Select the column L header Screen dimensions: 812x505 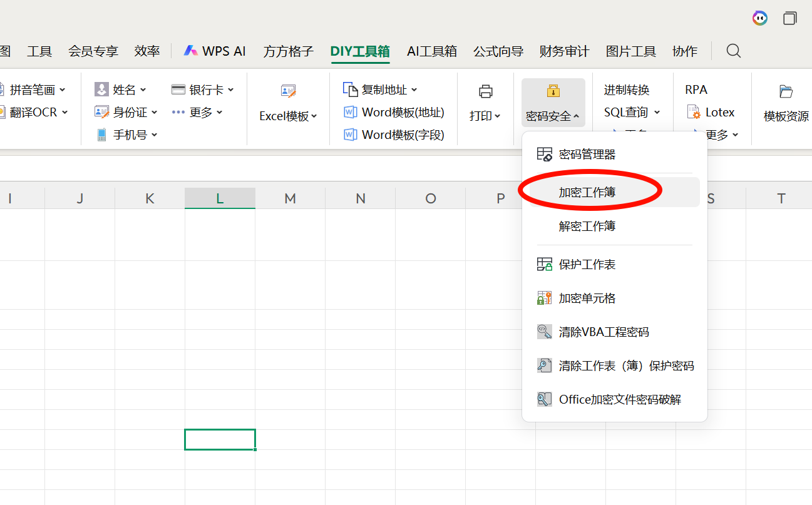click(x=220, y=198)
